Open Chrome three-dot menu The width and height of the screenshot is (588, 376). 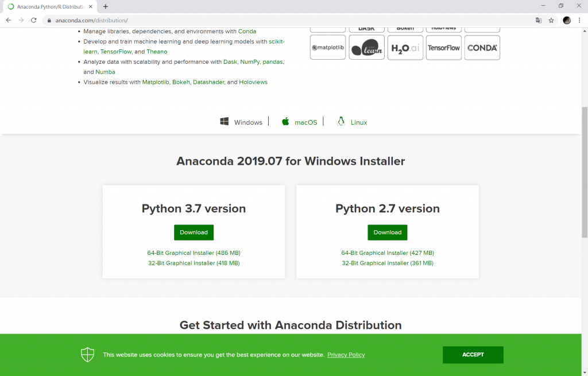[579, 20]
